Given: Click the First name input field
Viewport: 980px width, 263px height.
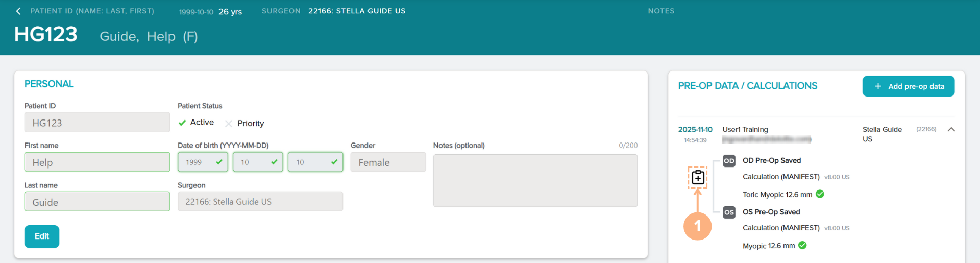Looking at the screenshot, I should [97, 162].
